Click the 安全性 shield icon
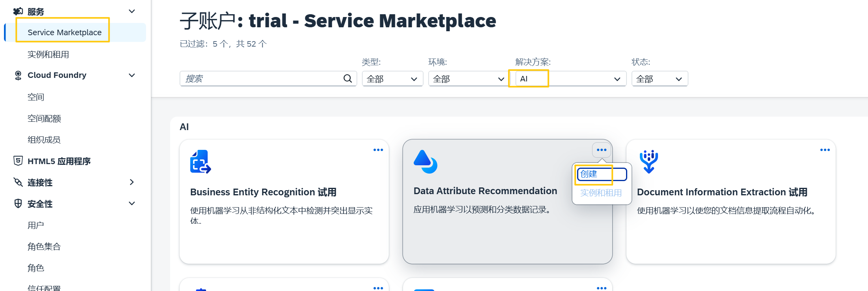 pyautogui.click(x=18, y=204)
